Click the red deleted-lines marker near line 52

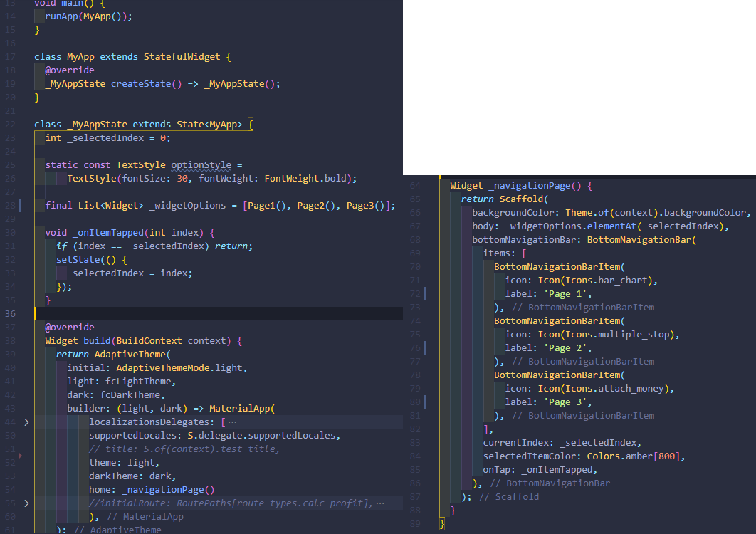coord(20,456)
